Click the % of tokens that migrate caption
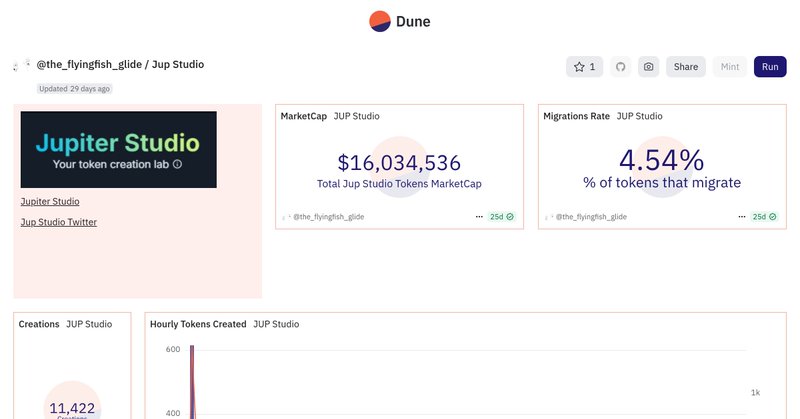The height and width of the screenshot is (419, 800). pyautogui.click(x=662, y=183)
